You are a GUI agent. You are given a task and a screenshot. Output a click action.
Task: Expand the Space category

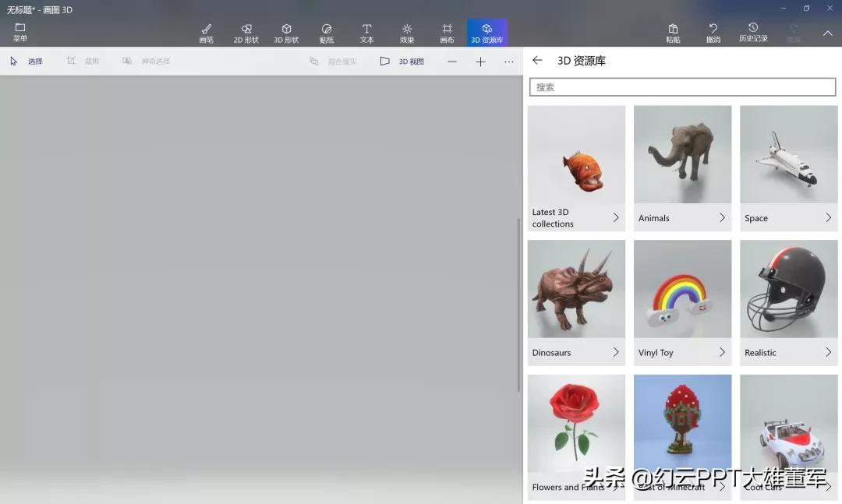click(x=788, y=218)
